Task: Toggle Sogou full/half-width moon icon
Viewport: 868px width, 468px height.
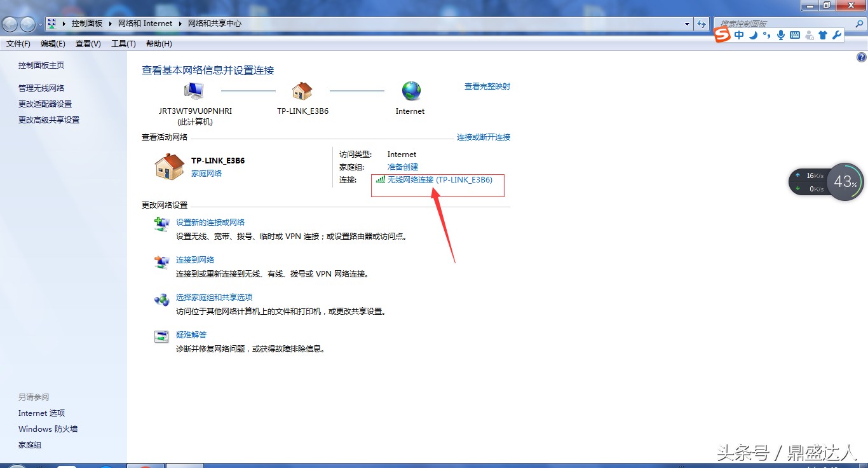Action: tap(753, 36)
